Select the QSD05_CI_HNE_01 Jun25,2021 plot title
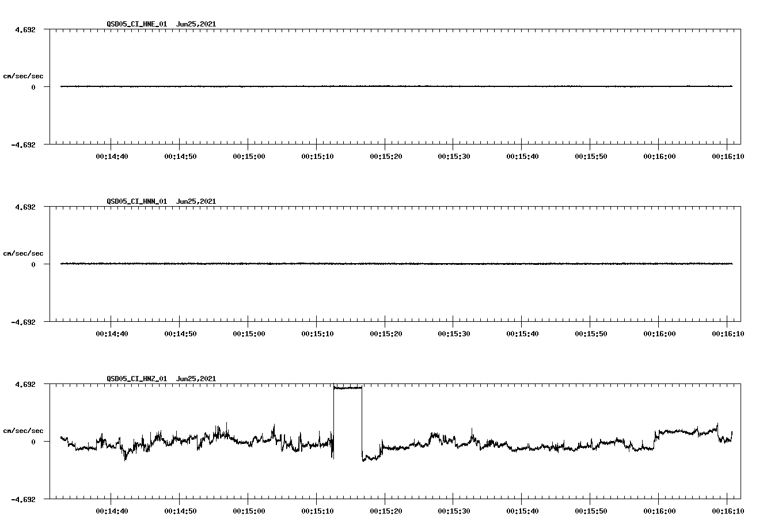This screenshot has width=782, height=532. pos(161,24)
